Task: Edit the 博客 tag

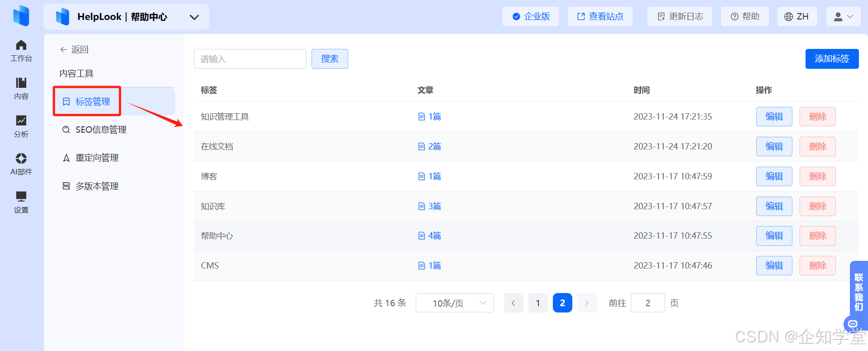Action: [x=774, y=177]
